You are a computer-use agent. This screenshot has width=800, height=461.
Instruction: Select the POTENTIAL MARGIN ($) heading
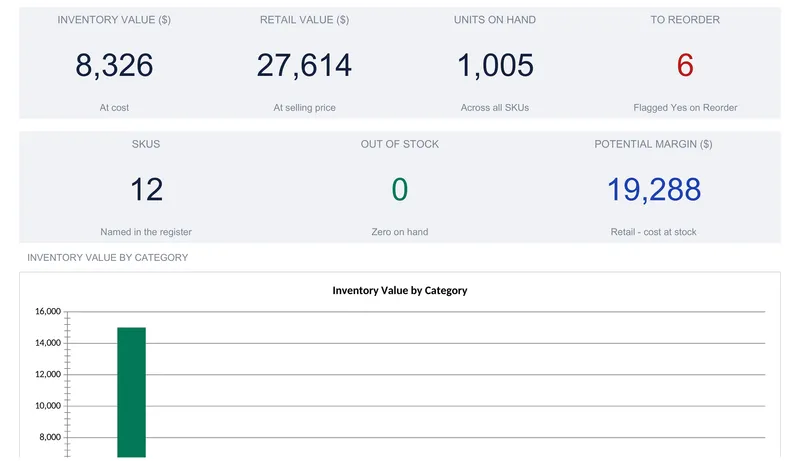(x=654, y=144)
